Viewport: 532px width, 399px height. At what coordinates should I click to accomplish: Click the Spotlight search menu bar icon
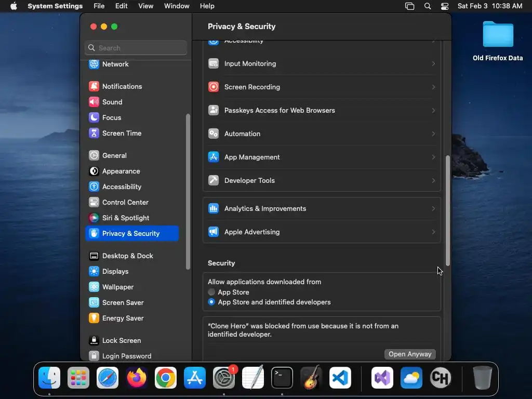[428, 6]
